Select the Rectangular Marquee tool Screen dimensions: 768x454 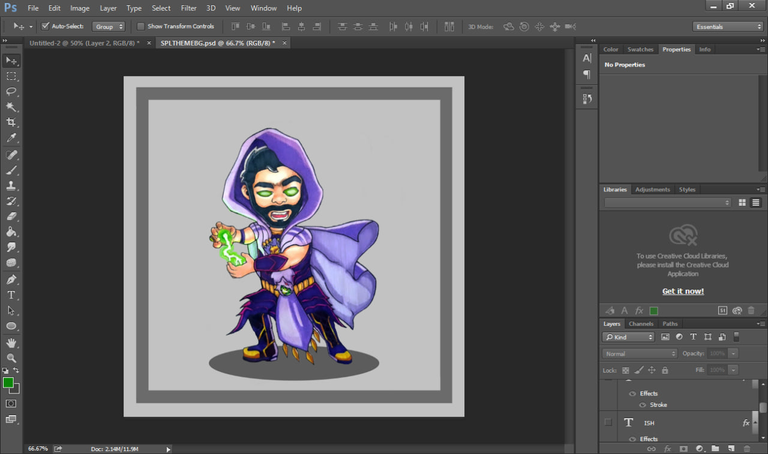coord(11,76)
